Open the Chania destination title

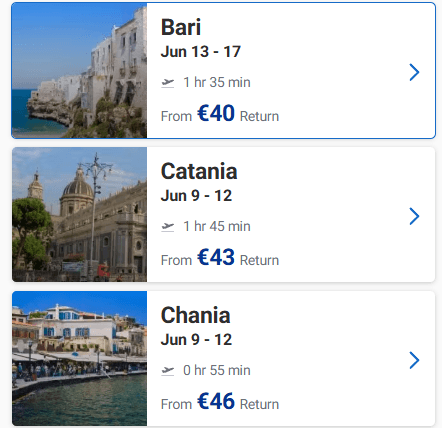196,315
